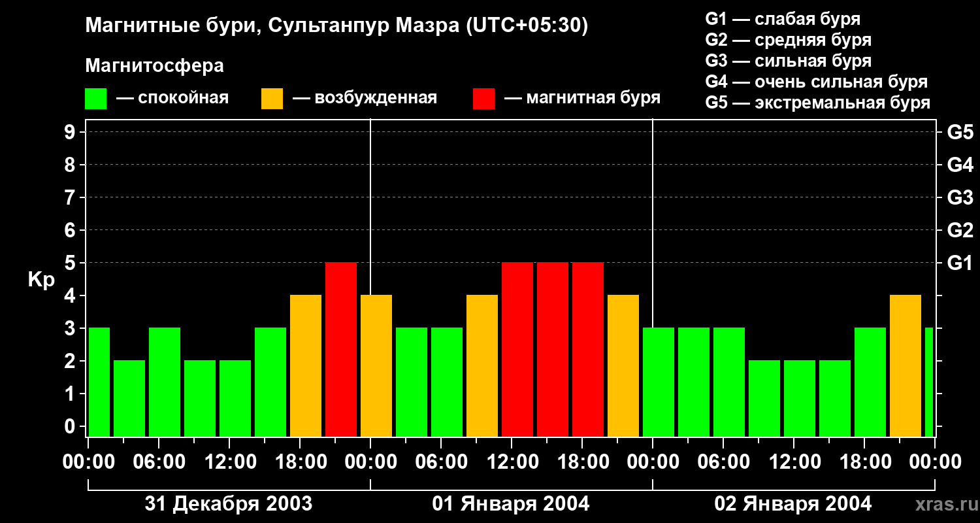Viewport: 980px width, 523px height.
Task: Click the only red bar on 31 Декабря 2003
Action: click(x=341, y=350)
